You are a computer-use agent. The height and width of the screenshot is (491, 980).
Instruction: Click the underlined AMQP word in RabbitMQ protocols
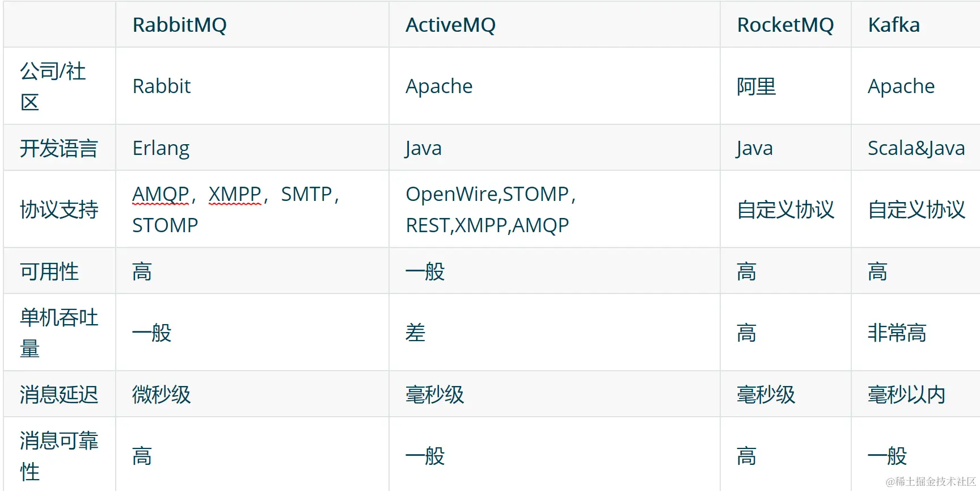click(x=160, y=194)
